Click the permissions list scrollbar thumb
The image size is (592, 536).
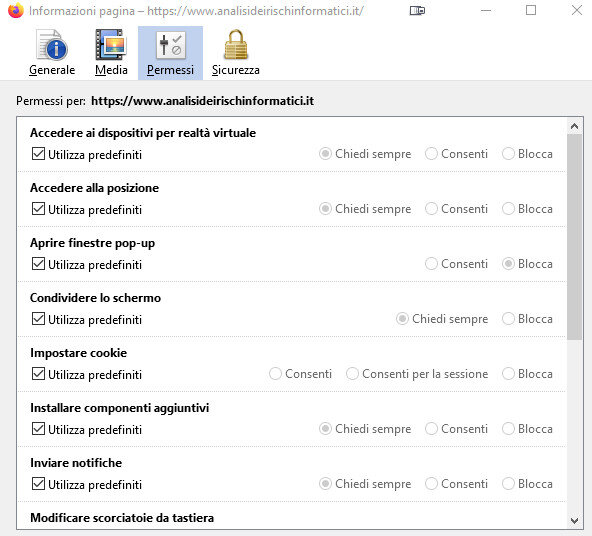(574, 237)
